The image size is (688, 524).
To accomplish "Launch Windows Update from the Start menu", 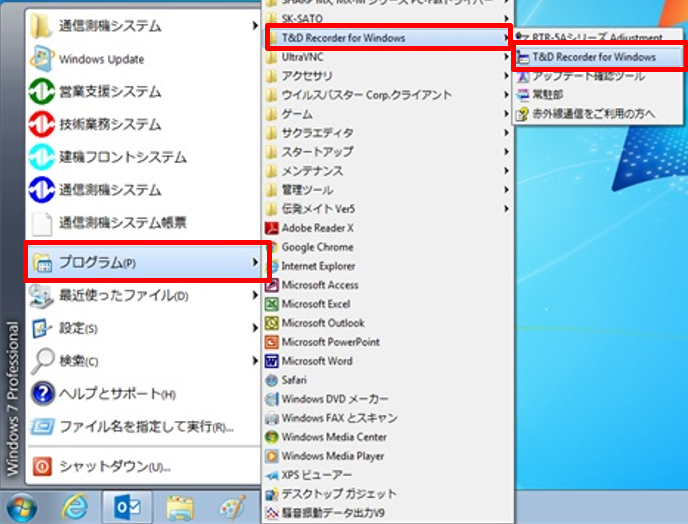I will (x=143, y=59).
